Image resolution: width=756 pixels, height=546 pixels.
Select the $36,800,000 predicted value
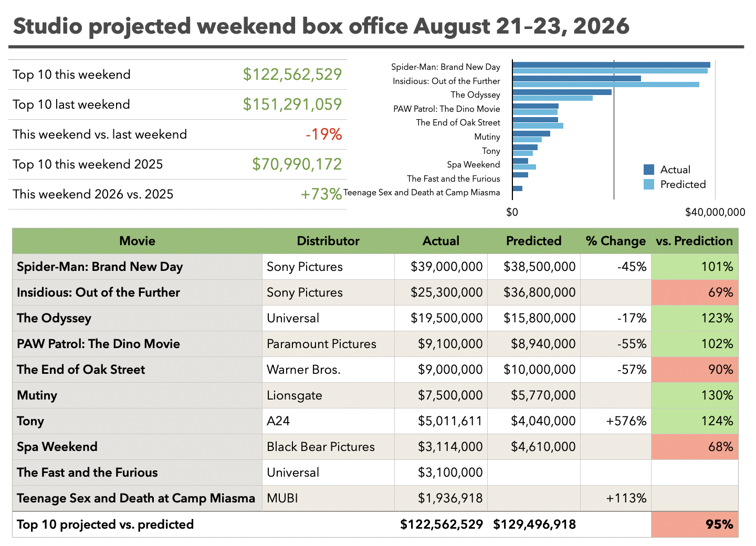tap(534, 292)
